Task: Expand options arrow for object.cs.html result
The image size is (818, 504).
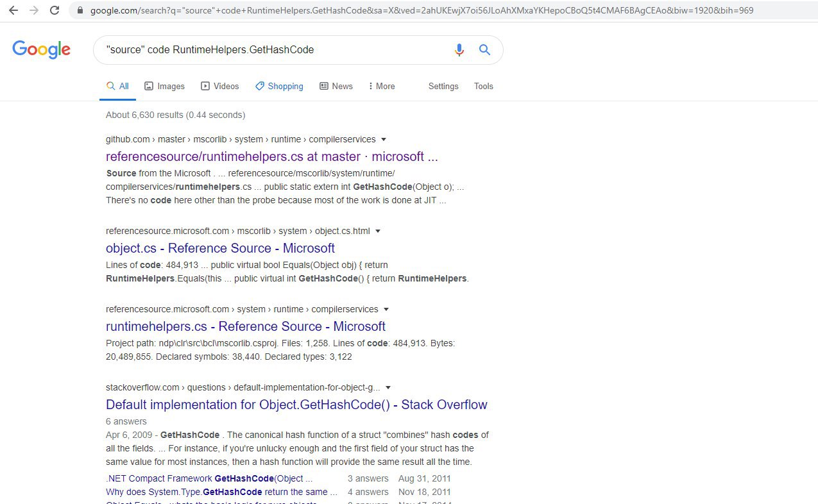Action: click(x=378, y=231)
